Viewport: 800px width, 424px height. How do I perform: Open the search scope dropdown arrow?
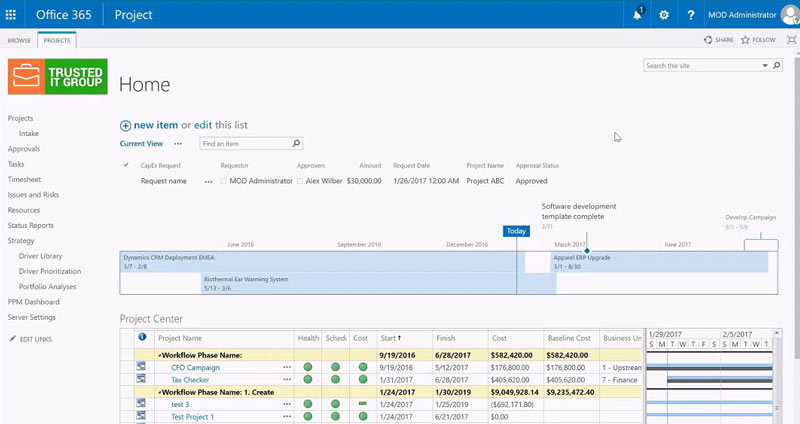(765, 66)
